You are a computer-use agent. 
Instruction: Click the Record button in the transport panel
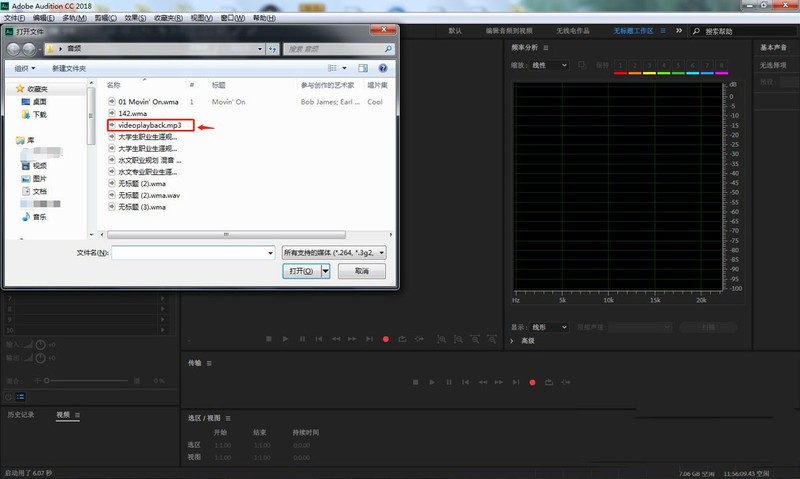[x=532, y=382]
